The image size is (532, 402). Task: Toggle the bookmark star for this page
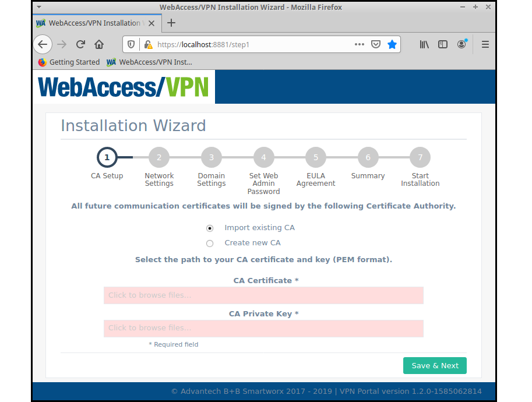(392, 44)
